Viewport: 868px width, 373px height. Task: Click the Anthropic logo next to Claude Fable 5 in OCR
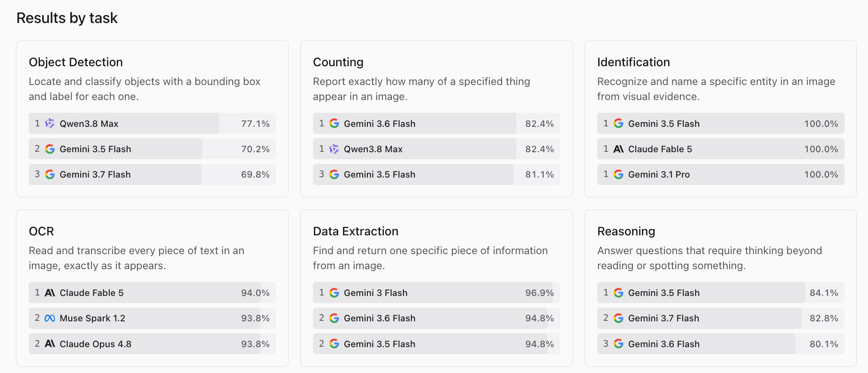pyautogui.click(x=50, y=293)
